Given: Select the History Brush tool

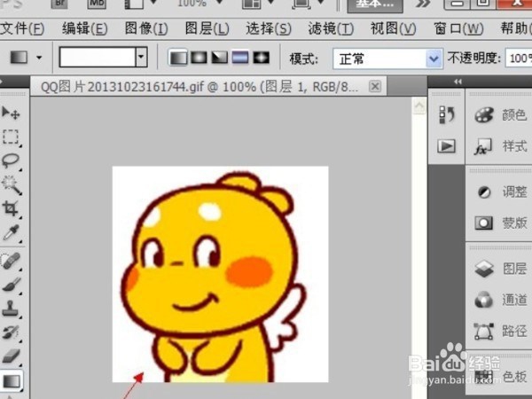Looking at the screenshot, I should [11, 332].
